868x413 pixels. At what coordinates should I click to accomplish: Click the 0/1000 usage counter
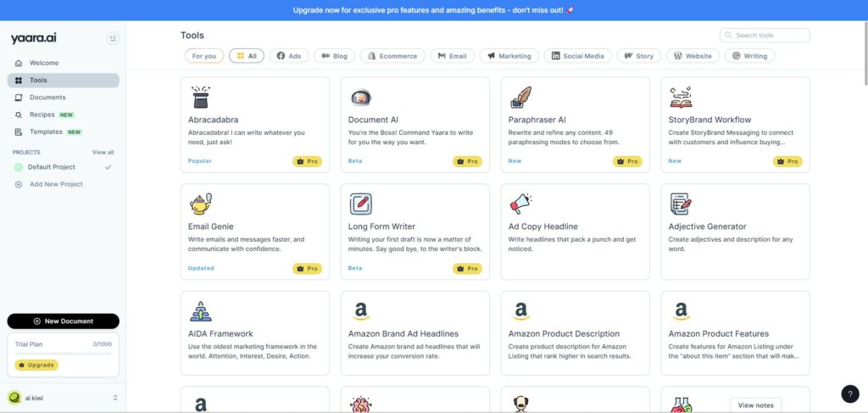pos(103,344)
